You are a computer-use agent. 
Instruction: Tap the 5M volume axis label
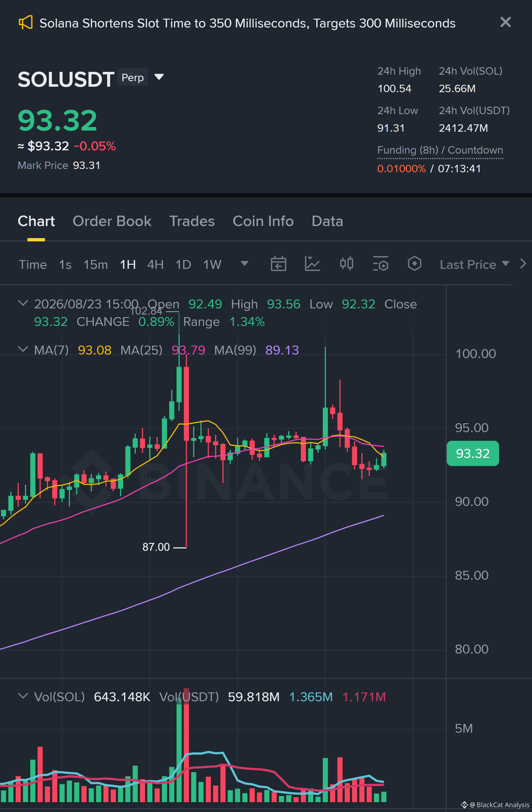(x=464, y=728)
